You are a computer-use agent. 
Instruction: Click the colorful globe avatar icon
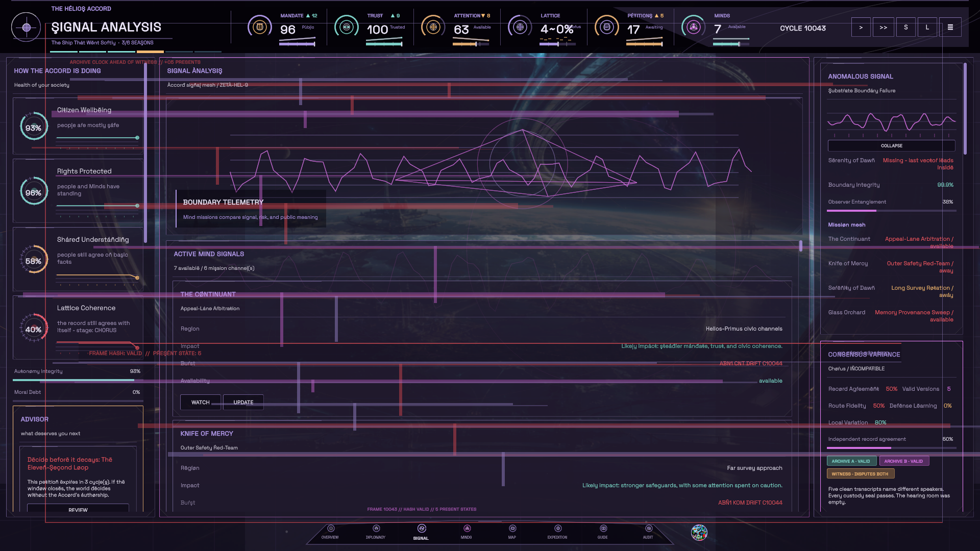coord(699,532)
